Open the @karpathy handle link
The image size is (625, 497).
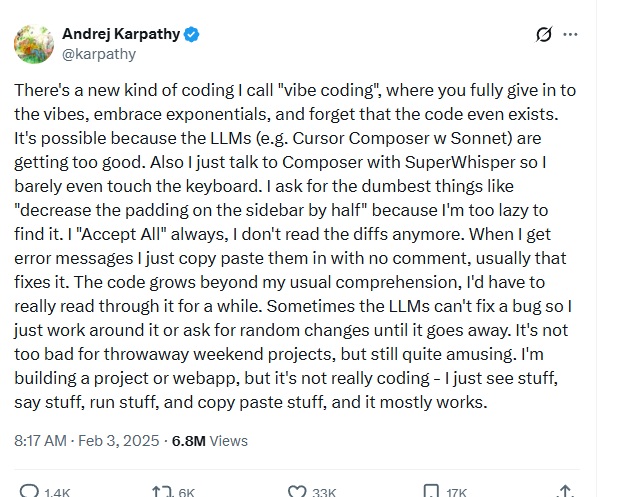(98, 54)
